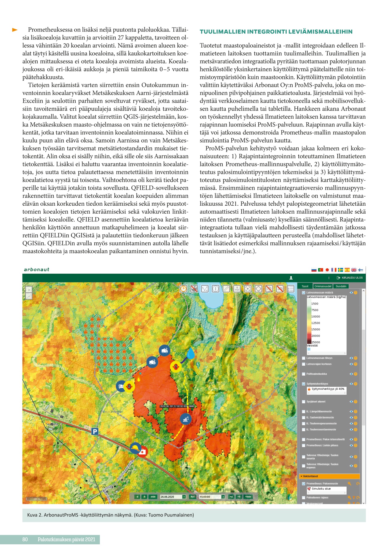The height and width of the screenshot is (555, 392).
Task: Click the -min button in time bar
Action: (153, 497)
